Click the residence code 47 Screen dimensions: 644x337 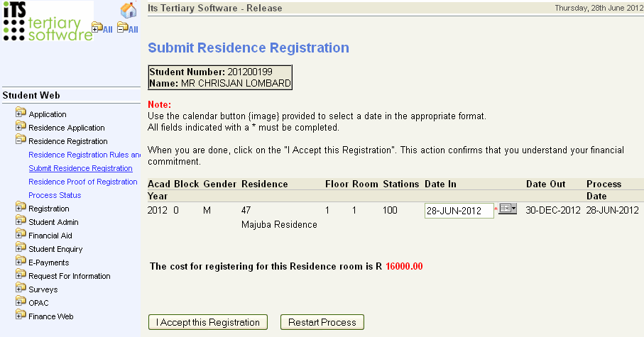246,210
